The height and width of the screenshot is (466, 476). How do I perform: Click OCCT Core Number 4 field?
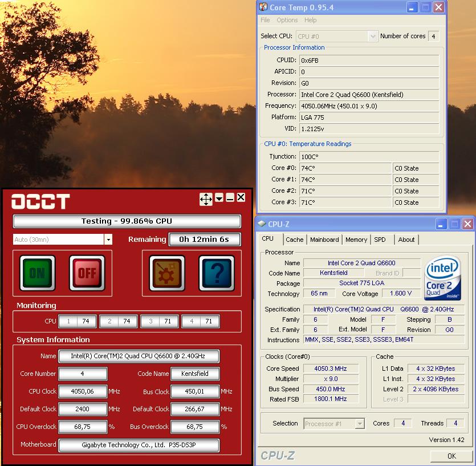click(x=83, y=374)
